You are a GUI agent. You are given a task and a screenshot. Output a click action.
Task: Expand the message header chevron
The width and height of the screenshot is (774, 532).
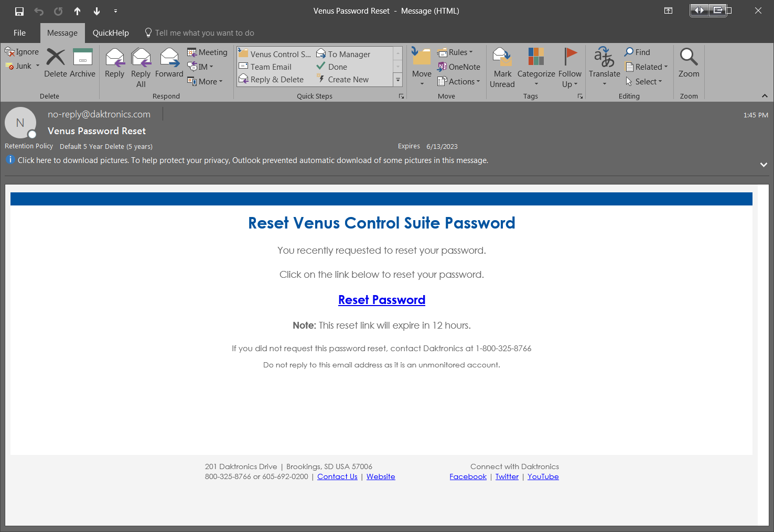point(764,165)
